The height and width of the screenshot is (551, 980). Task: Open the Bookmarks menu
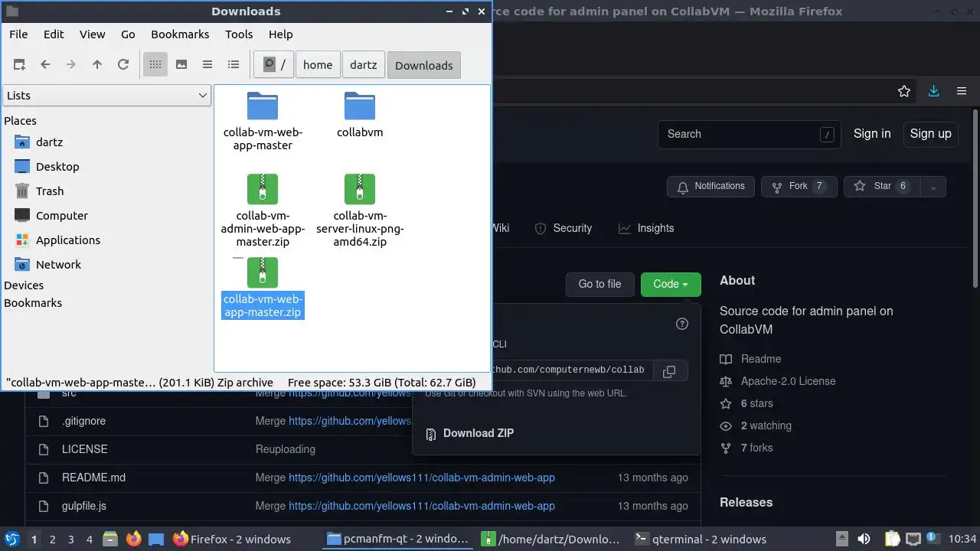(180, 34)
